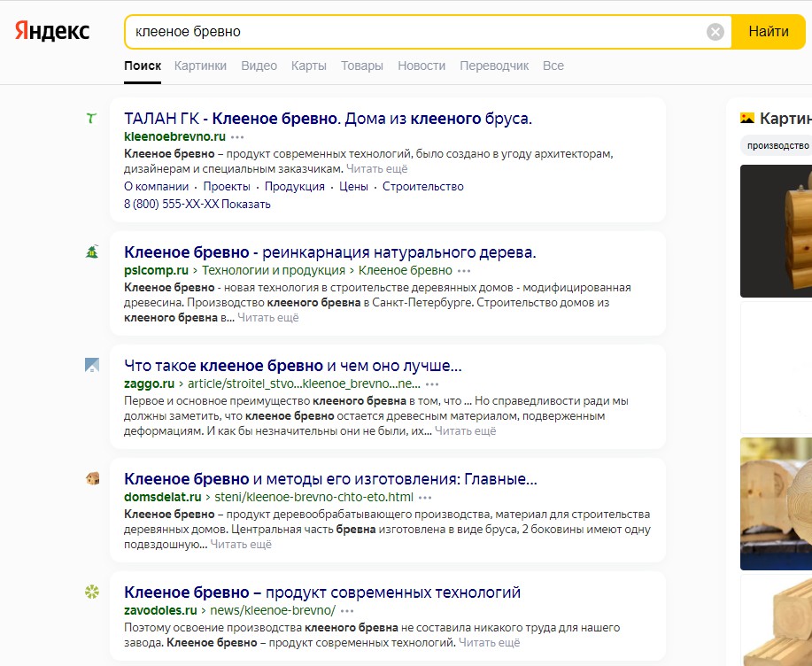Open the Переводчик tab
Viewport: 812px width, 666px height.
click(494, 66)
